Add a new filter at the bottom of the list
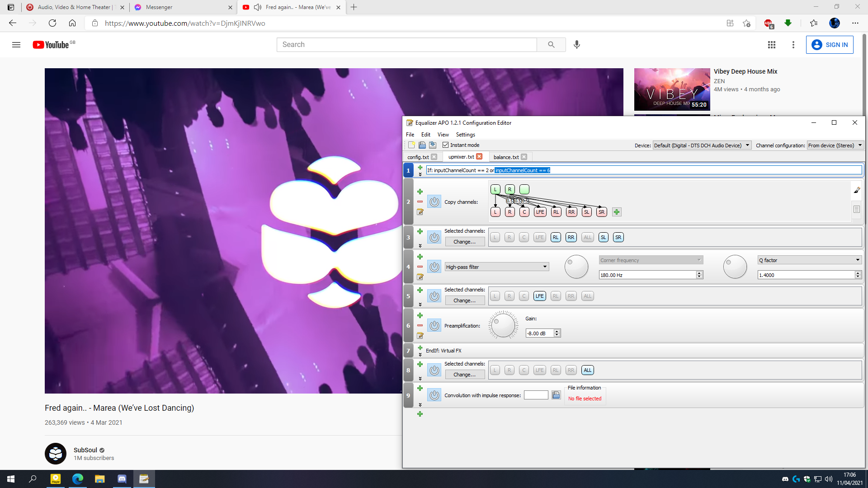Screen dimensions: 868x488 (x=420, y=414)
